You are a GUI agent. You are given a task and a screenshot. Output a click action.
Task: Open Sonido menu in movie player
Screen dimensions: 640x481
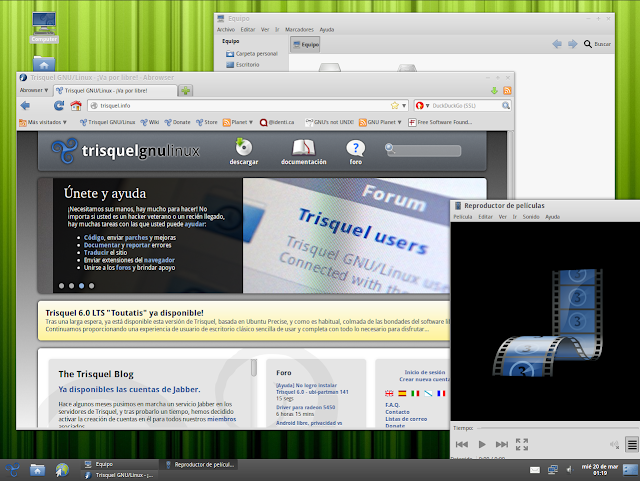(531, 217)
